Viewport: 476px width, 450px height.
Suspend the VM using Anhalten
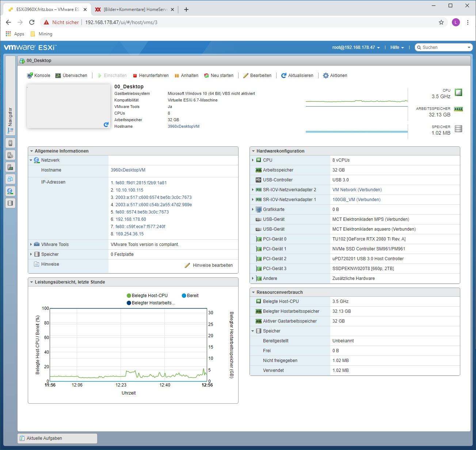[186, 76]
